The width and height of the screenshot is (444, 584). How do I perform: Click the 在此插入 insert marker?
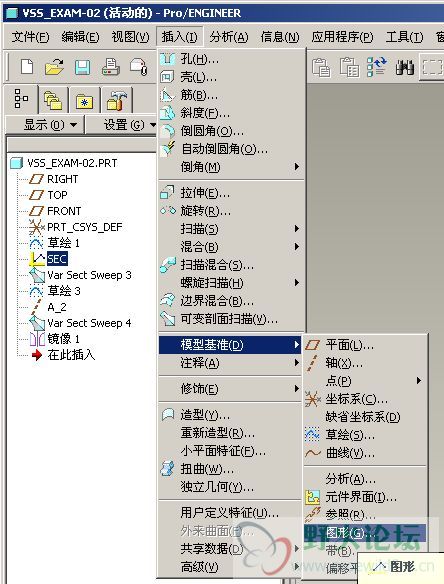coord(63,355)
